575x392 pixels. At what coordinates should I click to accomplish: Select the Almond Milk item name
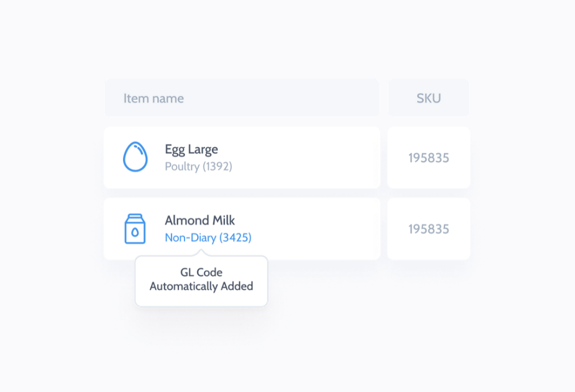tap(199, 220)
